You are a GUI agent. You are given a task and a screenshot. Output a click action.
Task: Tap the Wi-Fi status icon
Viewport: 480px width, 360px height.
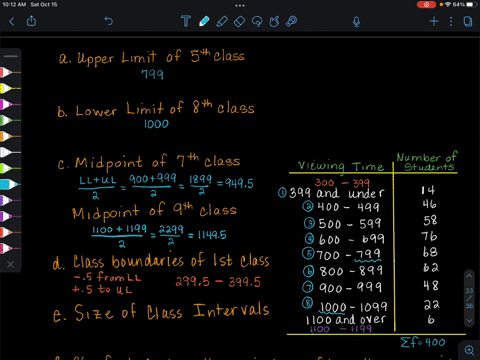[x=448, y=5]
